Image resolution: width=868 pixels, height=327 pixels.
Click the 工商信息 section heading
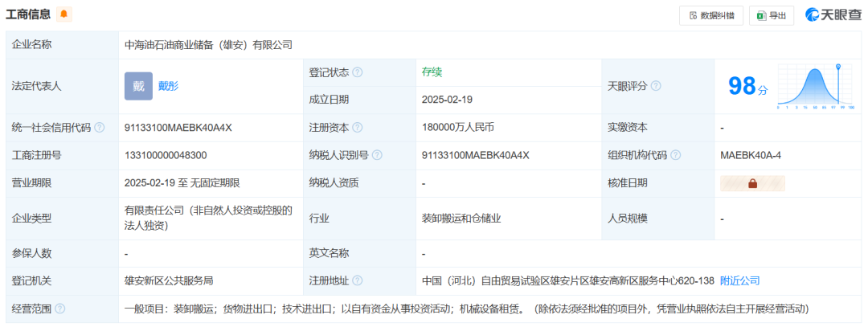[28, 14]
